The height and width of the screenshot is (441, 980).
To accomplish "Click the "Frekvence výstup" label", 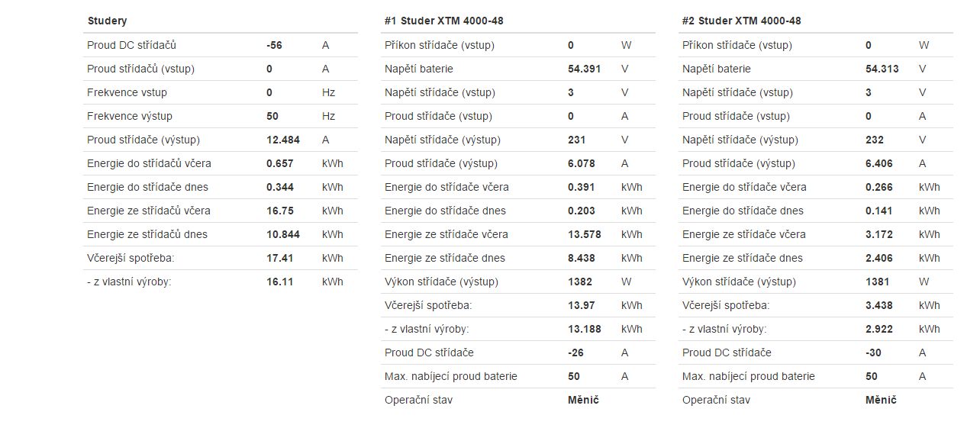I will 130,116.
